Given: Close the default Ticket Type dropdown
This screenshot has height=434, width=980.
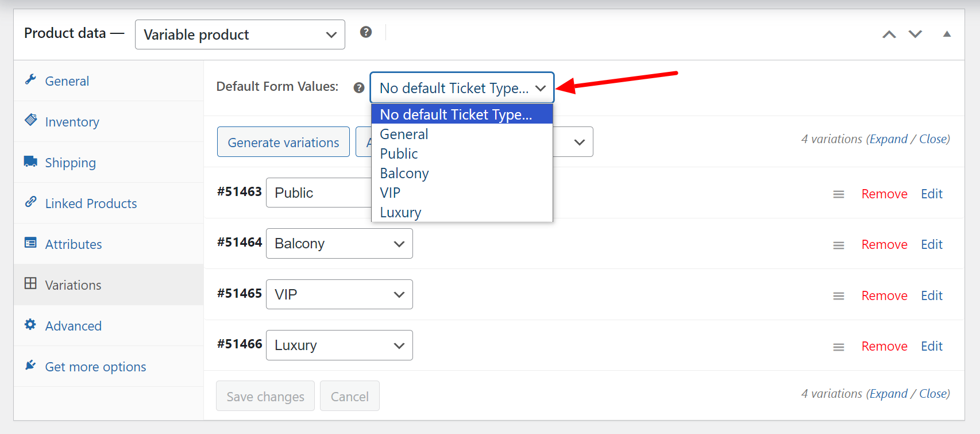Looking at the screenshot, I should pos(462,88).
